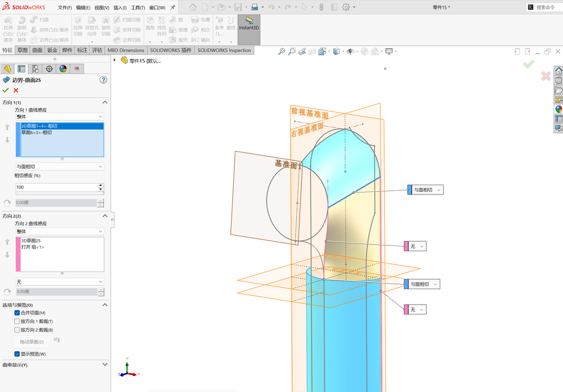Open the lower 与面相切 callout dropdown in viewport
Viewport: 563px width, 392px height.
[435, 284]
